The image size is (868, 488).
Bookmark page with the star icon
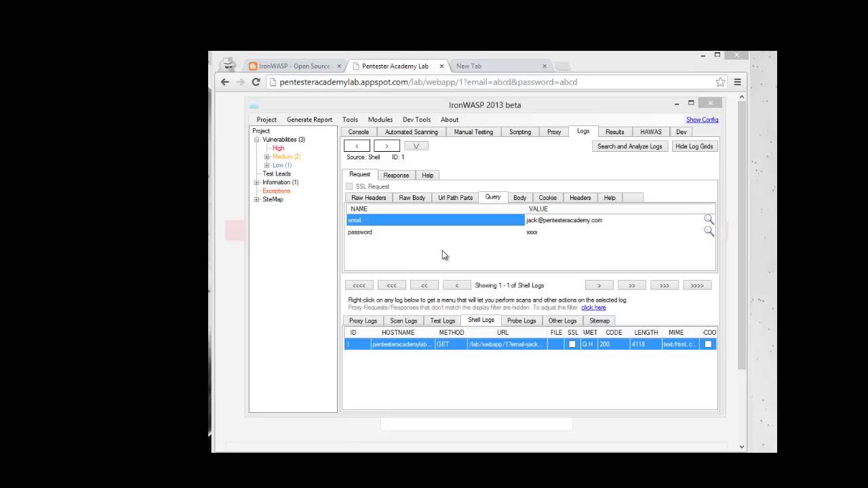(x=720, y=82)
